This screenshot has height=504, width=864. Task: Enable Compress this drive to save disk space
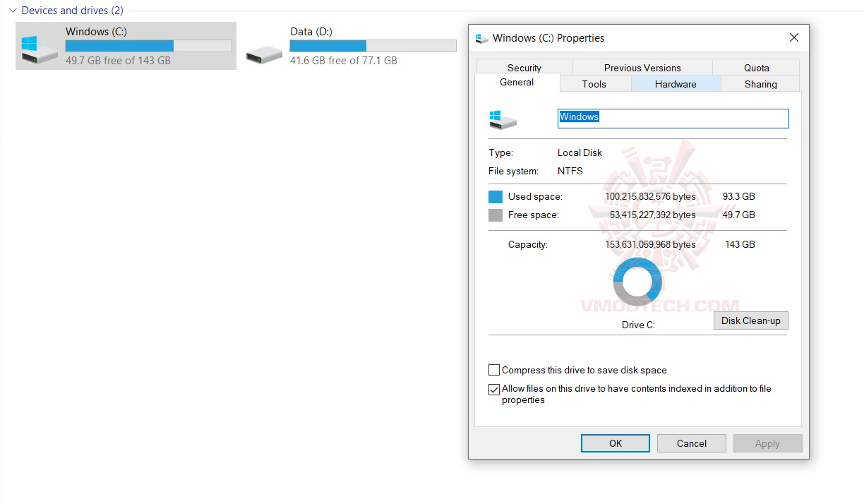click(x=494, y=370)
